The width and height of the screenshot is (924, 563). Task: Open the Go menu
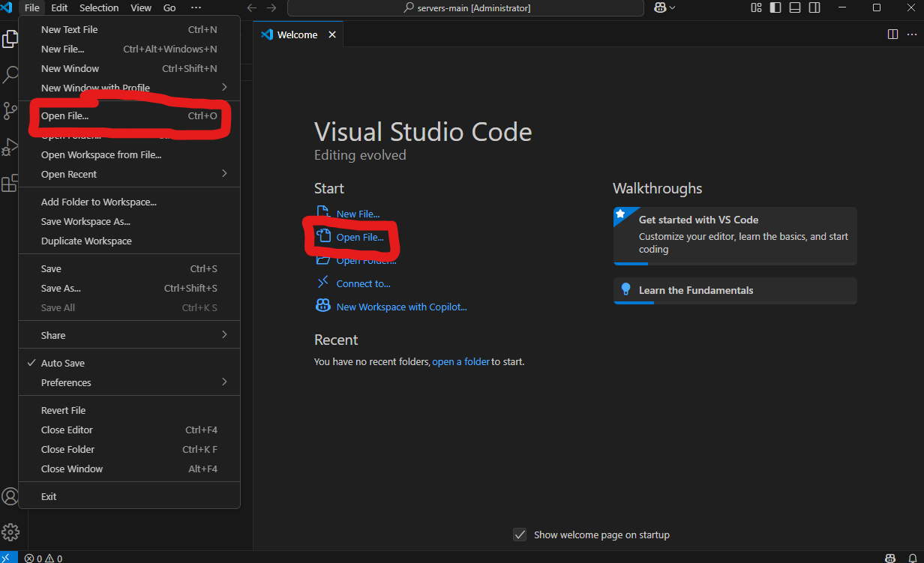click(x=169, y=7)
